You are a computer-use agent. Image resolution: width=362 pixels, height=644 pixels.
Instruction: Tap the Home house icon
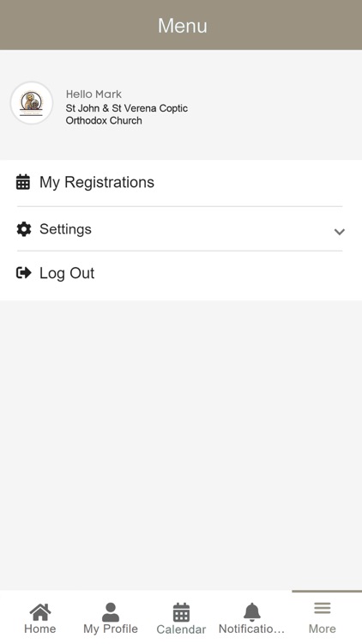[40, 612]
